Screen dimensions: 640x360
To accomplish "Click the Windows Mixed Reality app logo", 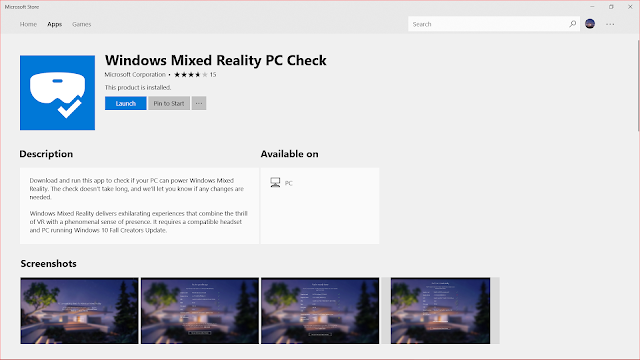I will [x=58, y=93].
